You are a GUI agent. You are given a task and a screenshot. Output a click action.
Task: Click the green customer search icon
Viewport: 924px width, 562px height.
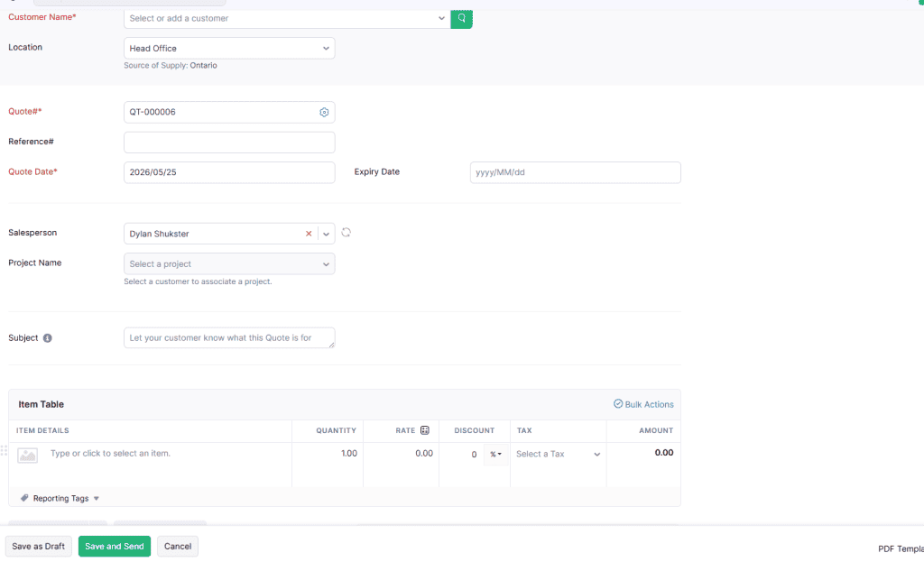[461, 18]
